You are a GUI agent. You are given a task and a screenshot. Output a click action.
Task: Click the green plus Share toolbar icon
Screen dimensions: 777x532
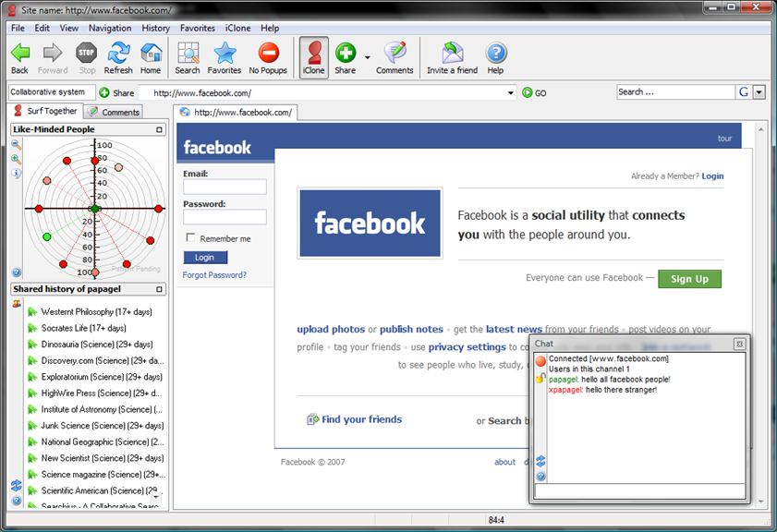pyautogui.click(x=346, y=58)
